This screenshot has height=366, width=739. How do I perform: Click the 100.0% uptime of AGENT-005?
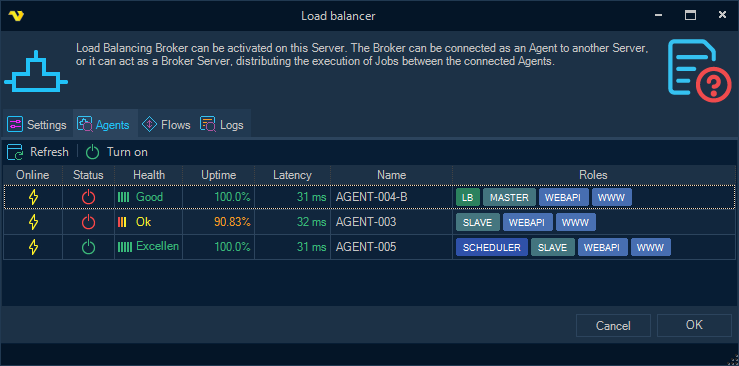point(232,247)
